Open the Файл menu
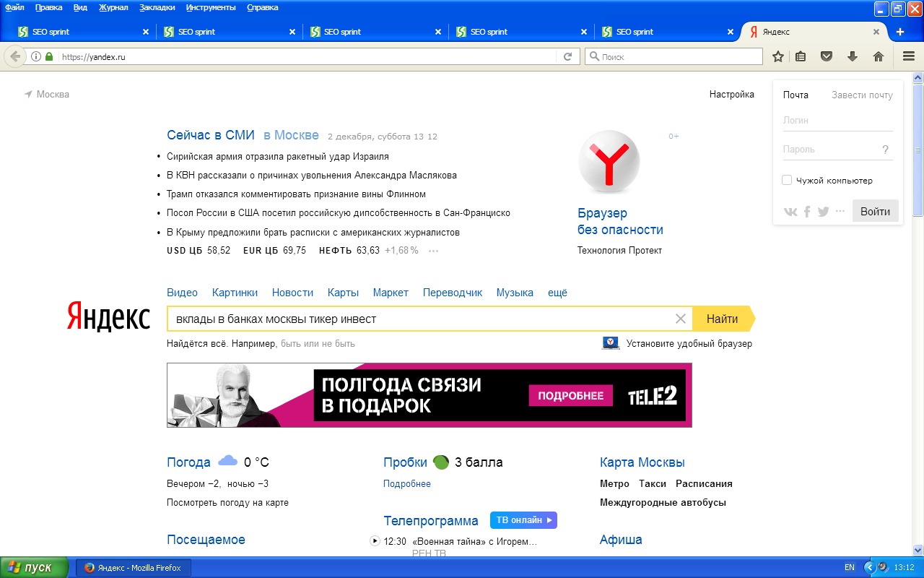Screen dimensions: 924x578 pos(14,7)
